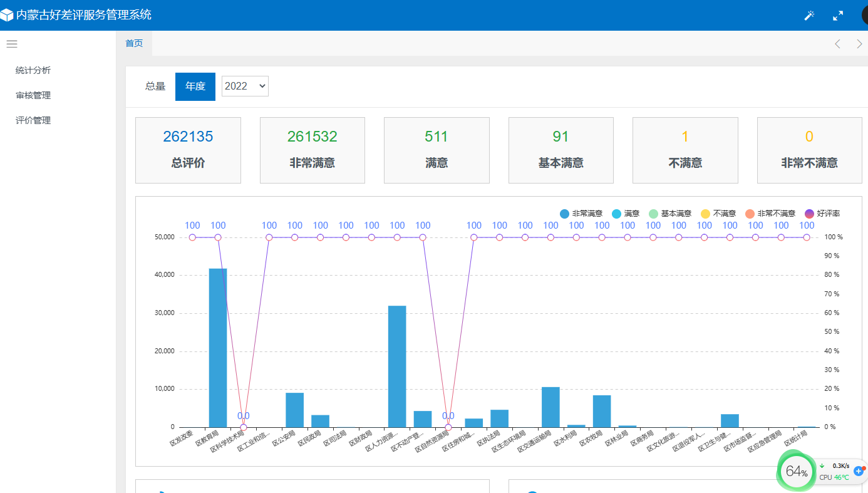Switch to the 首页 tab

coord(134,43)
